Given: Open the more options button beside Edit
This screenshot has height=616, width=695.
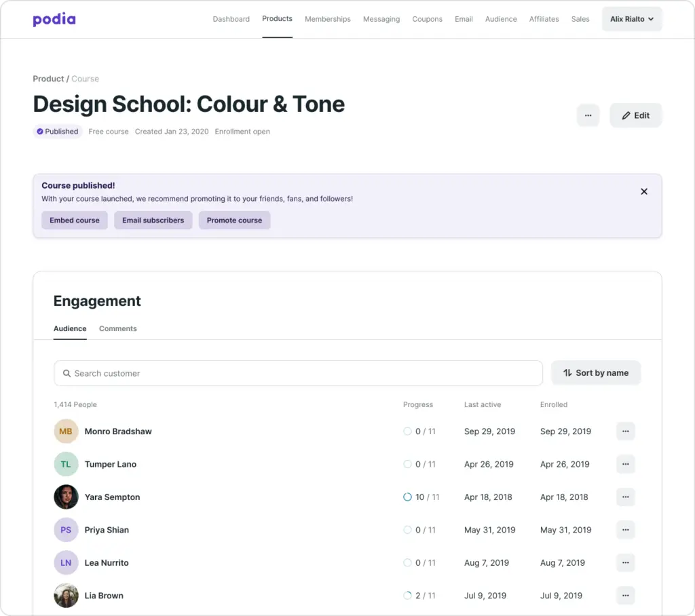Looking at the screenshot, I should click(588, 115).
